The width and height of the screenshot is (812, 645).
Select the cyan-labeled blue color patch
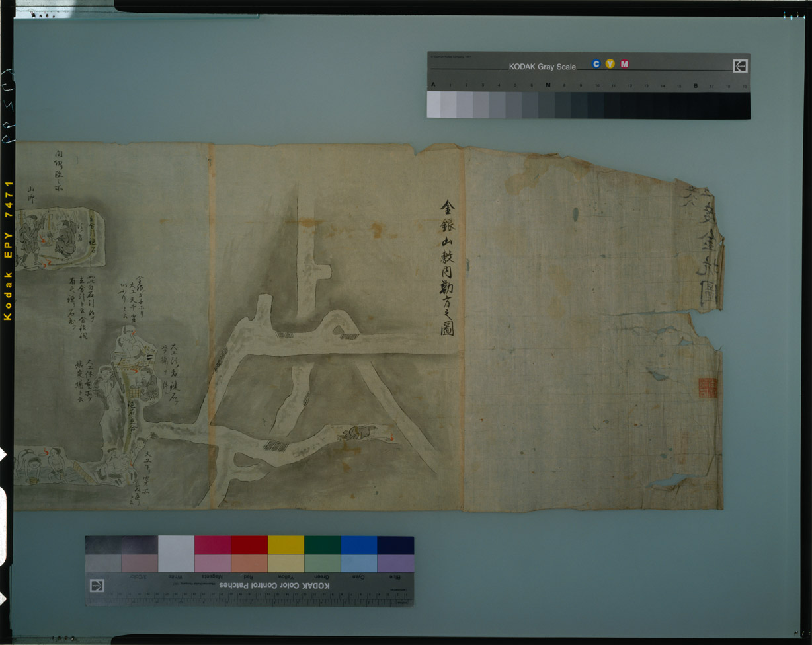[359, 545]
